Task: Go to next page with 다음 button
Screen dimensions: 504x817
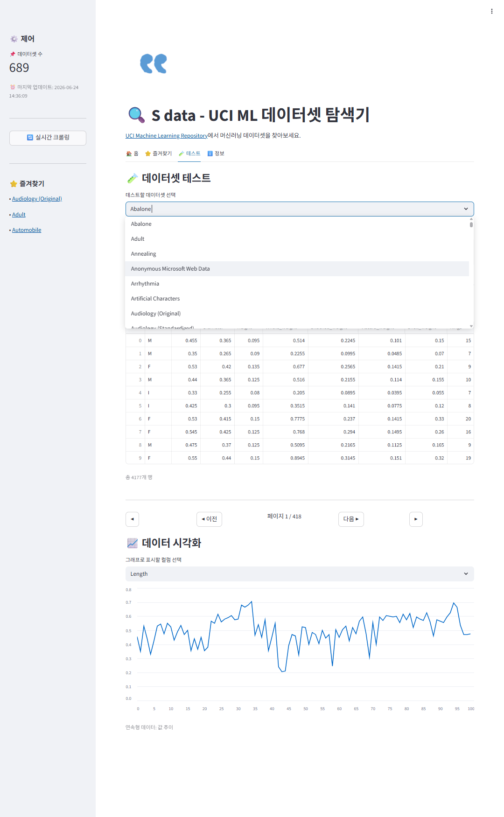Action: pyautogui.click(x=351, y=519)
